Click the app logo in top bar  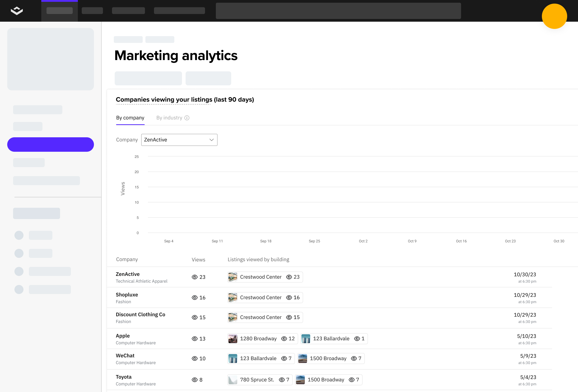pyautogui.click(x=17, y=11)
